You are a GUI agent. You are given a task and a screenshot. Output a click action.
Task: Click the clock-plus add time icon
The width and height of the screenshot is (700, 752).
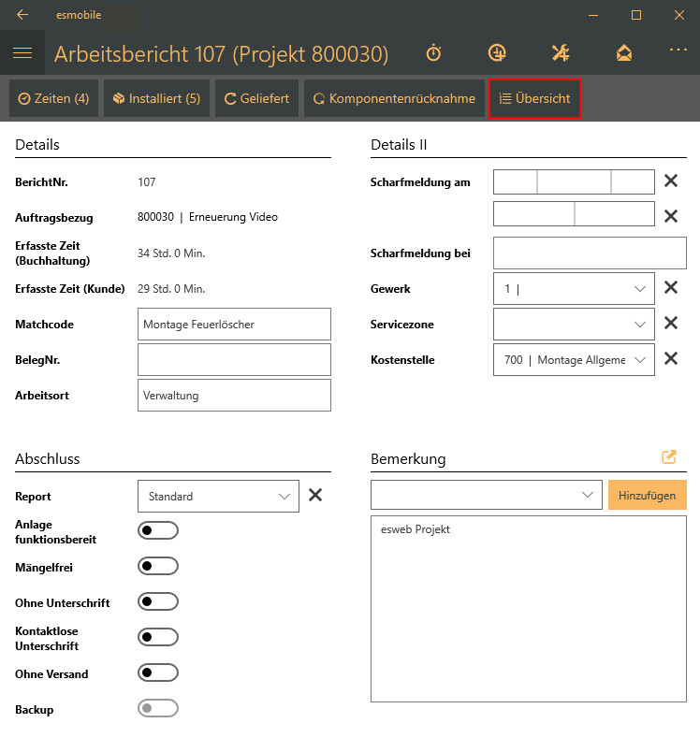(497, 53)
